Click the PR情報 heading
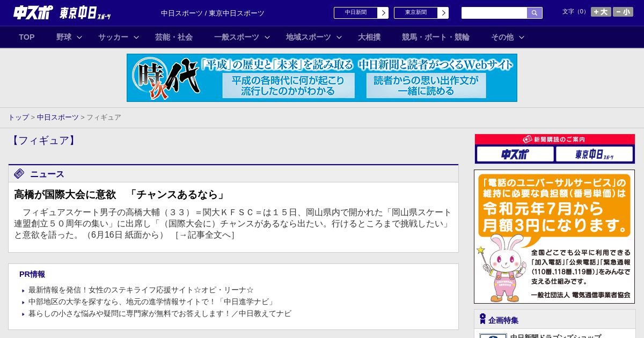The image size is (644, 338). (x=32, y=274)
